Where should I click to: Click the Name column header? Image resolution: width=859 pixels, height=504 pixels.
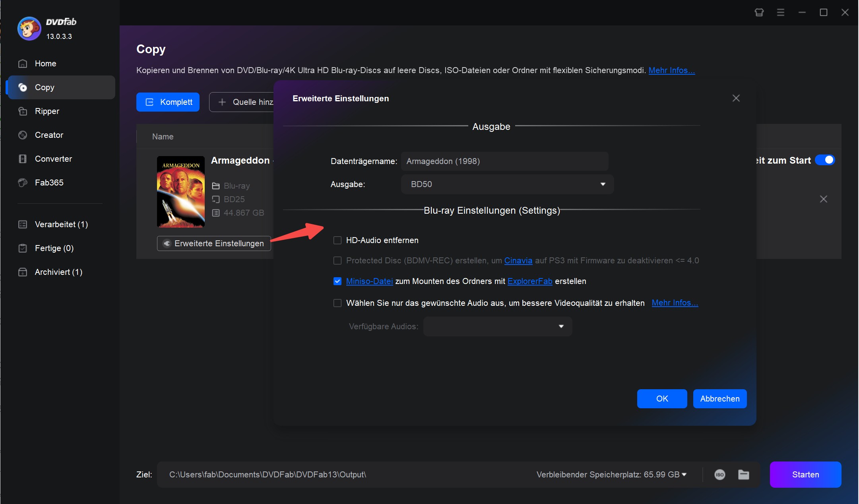pyautogui.click(x=163, y=137)
